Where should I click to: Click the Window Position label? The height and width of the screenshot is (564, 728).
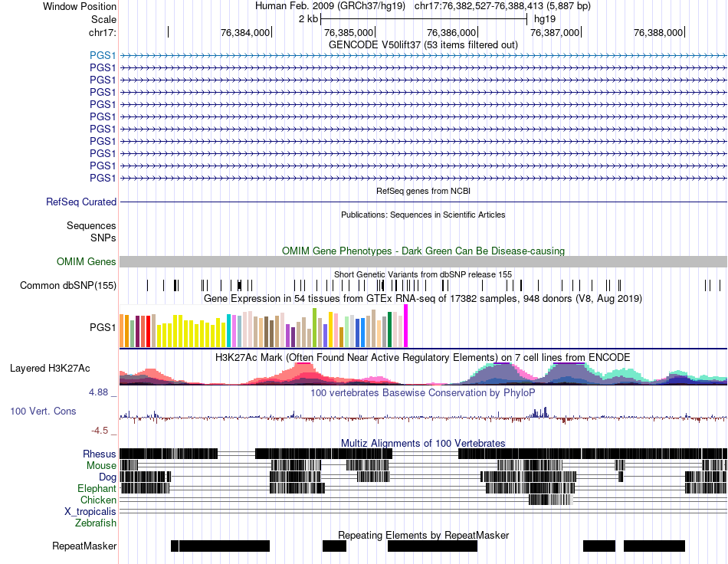tap(80, 6)
